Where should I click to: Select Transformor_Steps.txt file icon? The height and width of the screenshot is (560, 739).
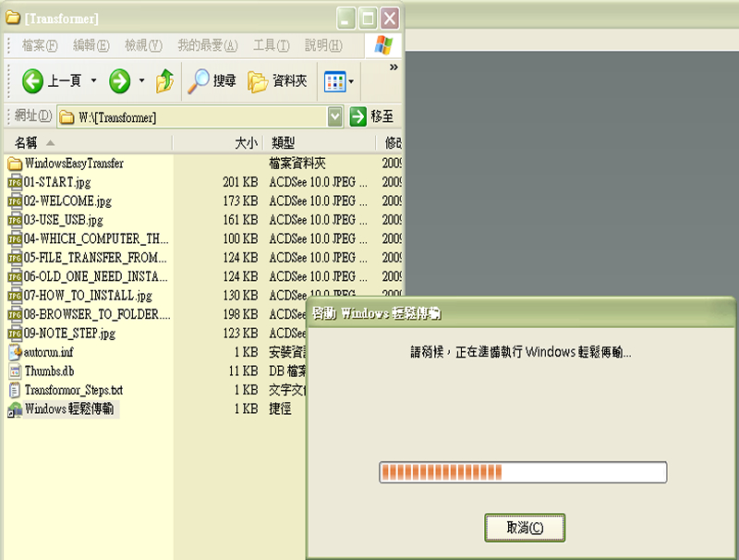[x=15, y=390]
